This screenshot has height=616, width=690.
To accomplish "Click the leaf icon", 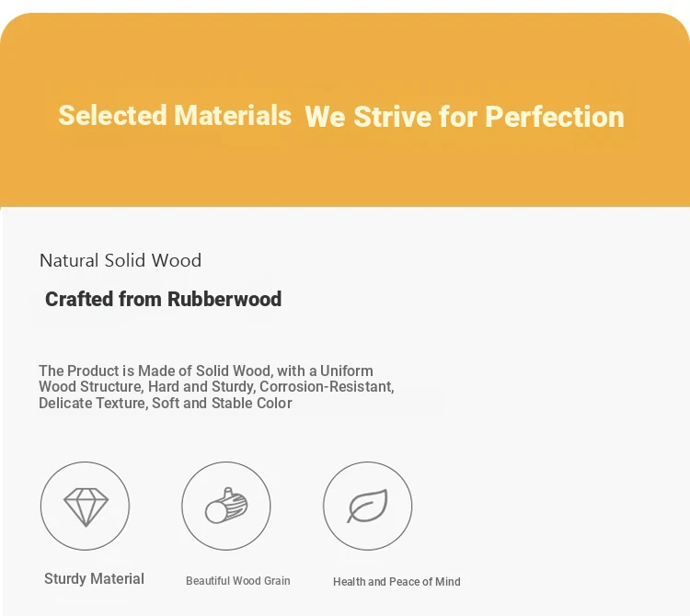I will click(x=368, y=506).
